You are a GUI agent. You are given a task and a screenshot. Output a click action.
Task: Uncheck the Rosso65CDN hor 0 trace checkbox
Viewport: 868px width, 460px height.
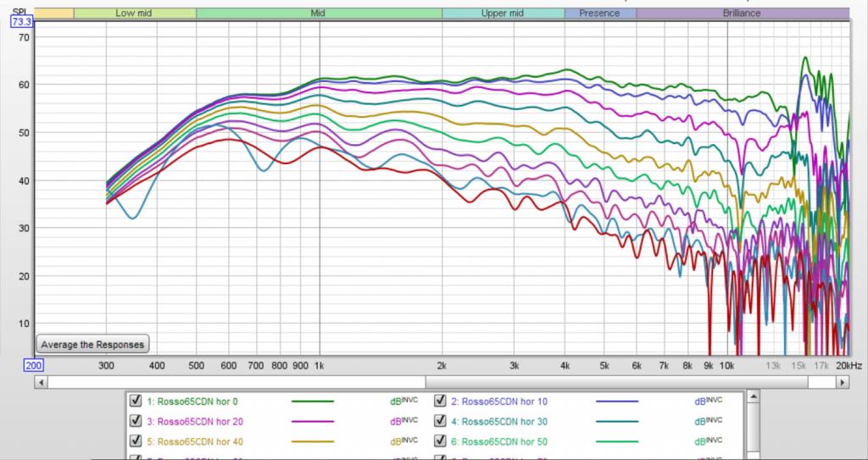pyautogui.click(x=135, y=401)
